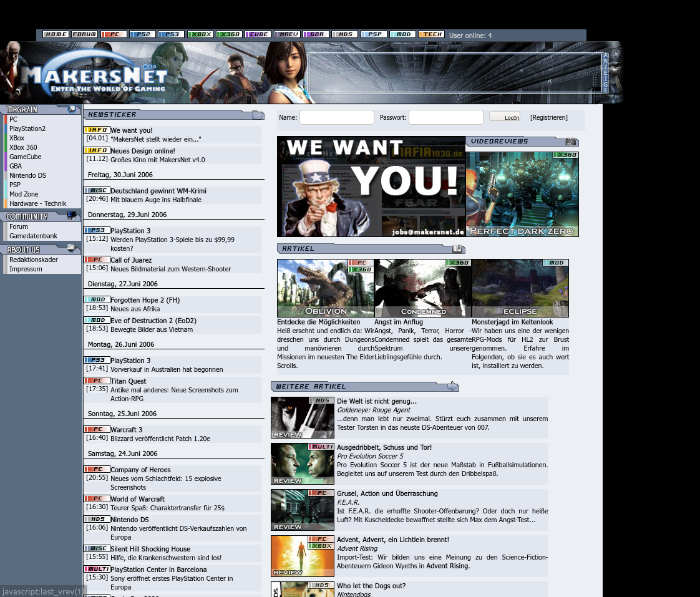700x597 pixels.
Task: Click the Newsticker folder icon
Action: coord(258,115)
